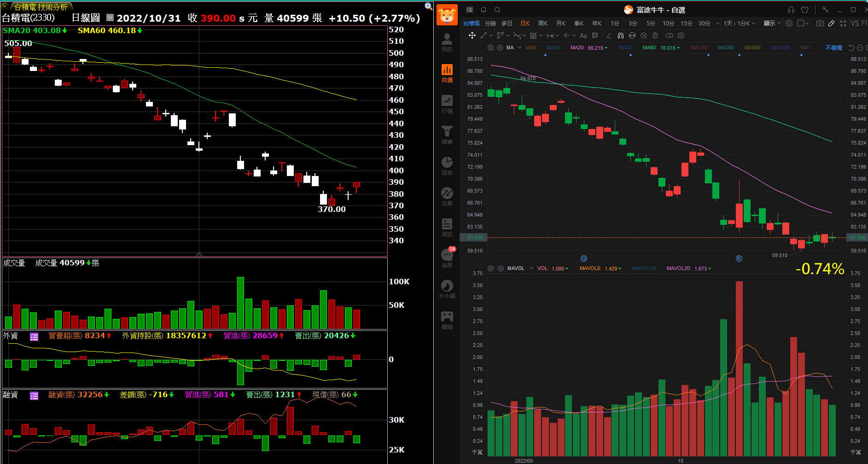868x464 pixels.
Task: Switch to the 多日 tab
Action: (x=507, y=23)
